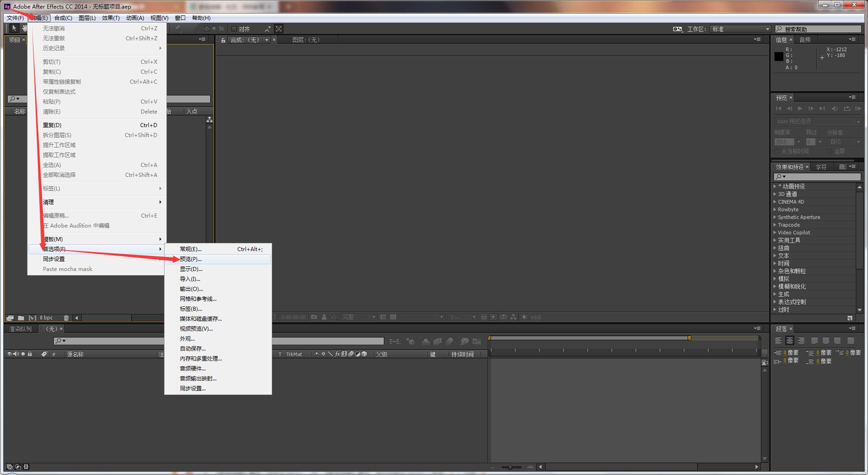
Task: Check the 从当前时间 checkbox
Action: (777, 152)
